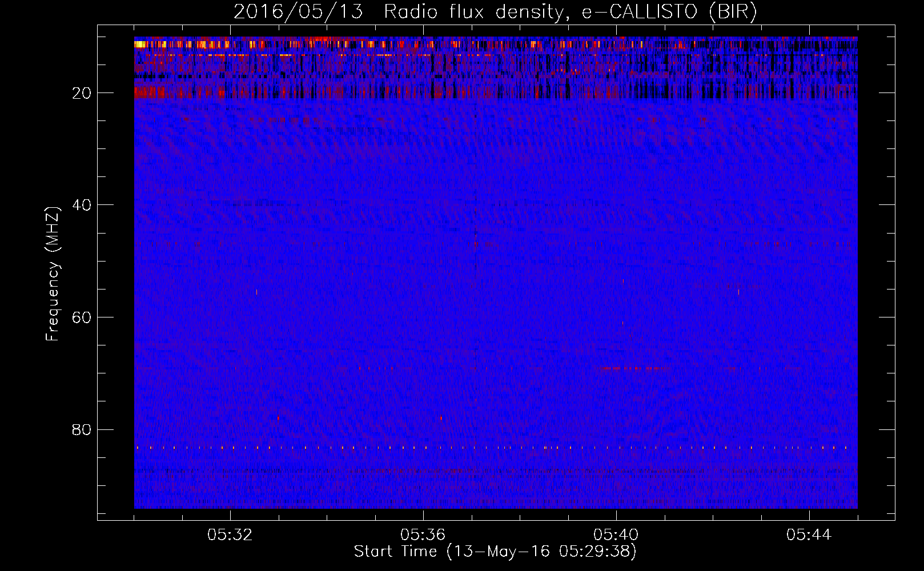Click the 40 MHz tick label
The image size is (924, 571).
coord(82,205)
